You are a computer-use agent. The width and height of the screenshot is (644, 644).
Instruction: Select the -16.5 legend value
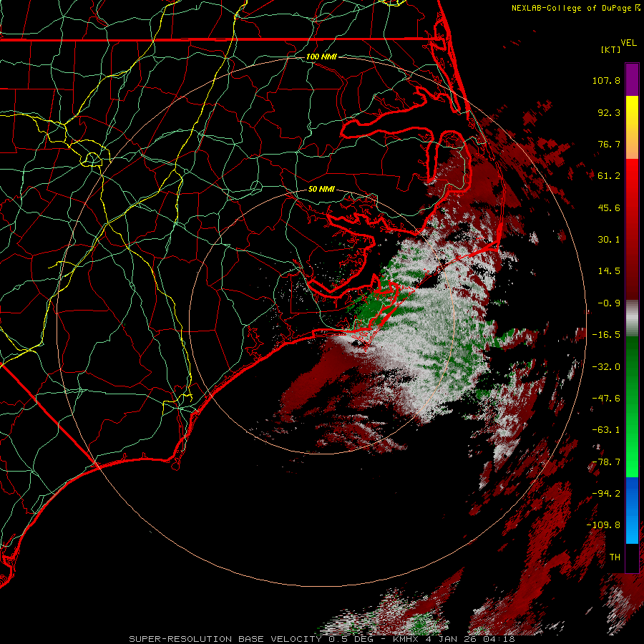[x=606, y=335]
